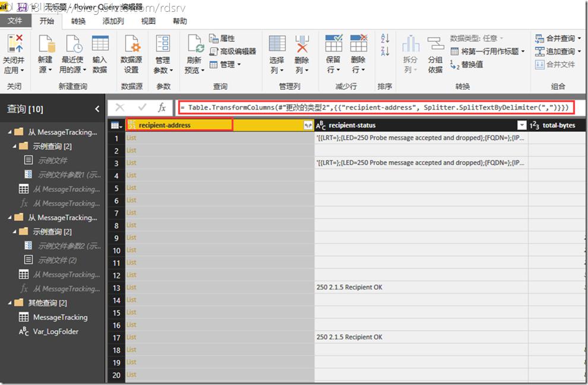This screenshot has width=588, height=385.
Task: Click recipient-status cell in row 3
Action: coord(421,163)
